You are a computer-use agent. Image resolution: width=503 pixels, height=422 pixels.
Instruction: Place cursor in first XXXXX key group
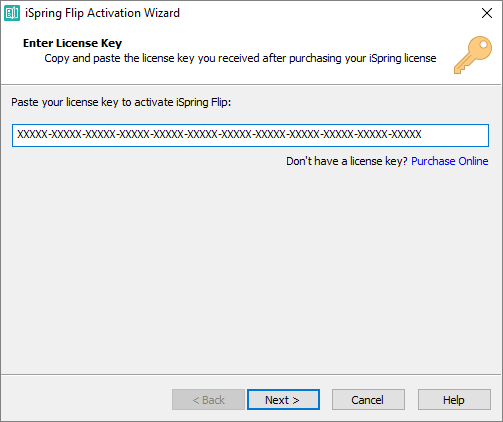[x=32, y=134]
